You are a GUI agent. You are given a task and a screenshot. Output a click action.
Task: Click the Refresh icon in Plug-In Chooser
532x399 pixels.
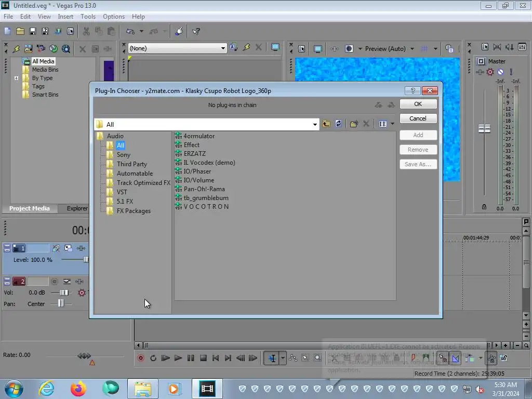338,124
